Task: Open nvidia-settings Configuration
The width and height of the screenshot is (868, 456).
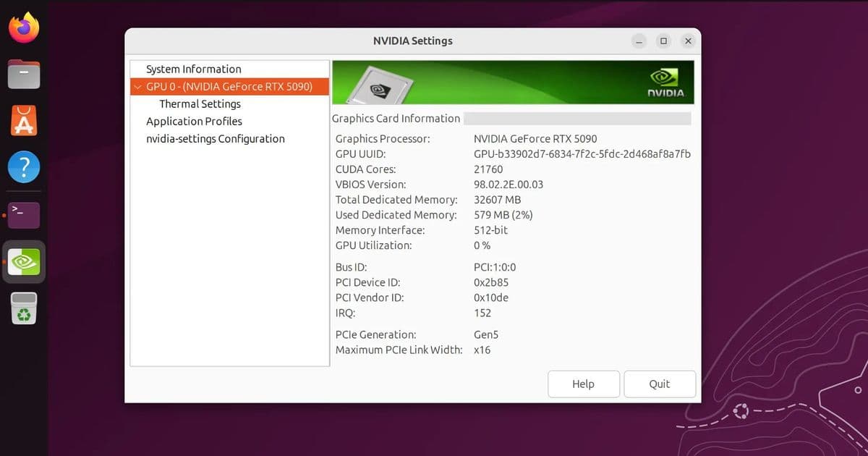Action: tap(216, 138)
